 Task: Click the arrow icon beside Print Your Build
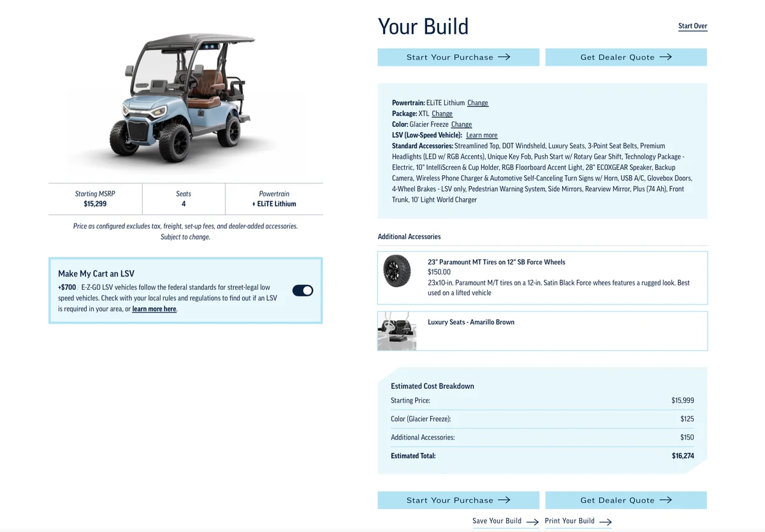click(606, 522)
